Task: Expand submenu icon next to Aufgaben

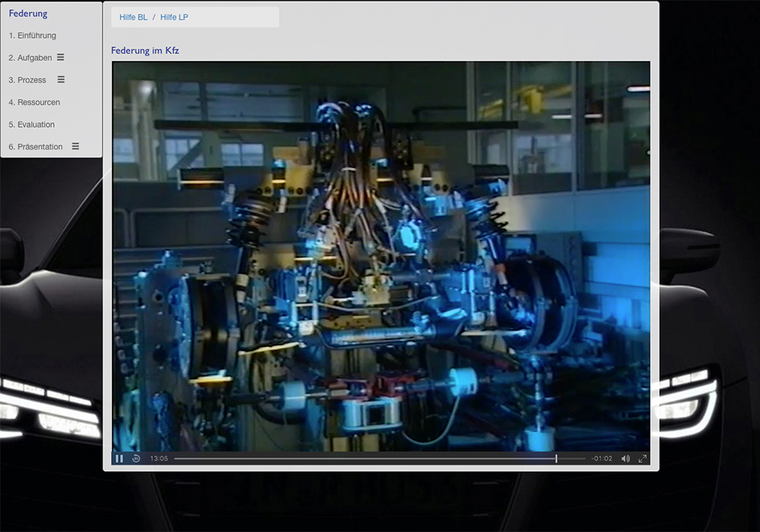Action: 61,58
